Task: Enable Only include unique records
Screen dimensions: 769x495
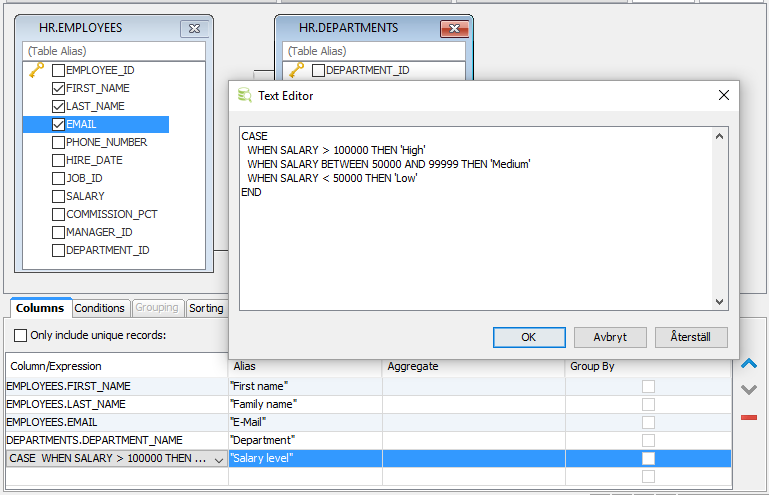Action: [x=21, y=335]
